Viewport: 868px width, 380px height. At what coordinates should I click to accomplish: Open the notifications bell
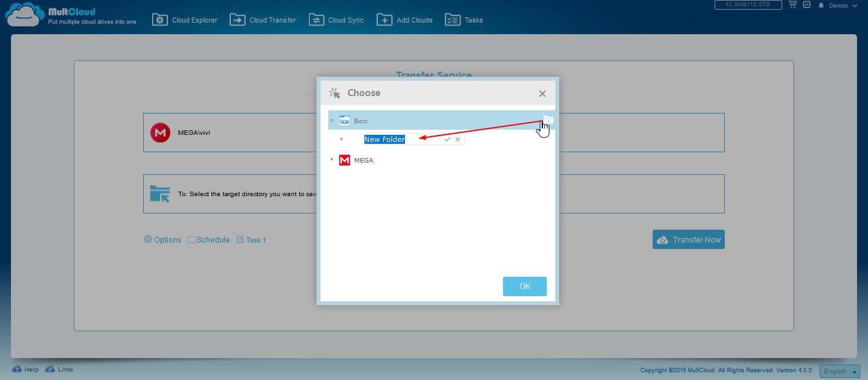pyautogui.click(x=821, y=5)
